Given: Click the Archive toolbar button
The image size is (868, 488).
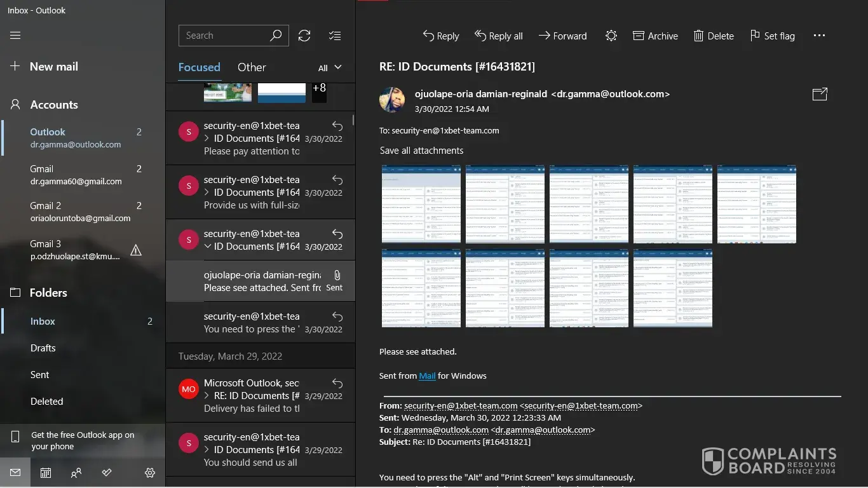Looking at the screenshot, I should pos(655,36).
